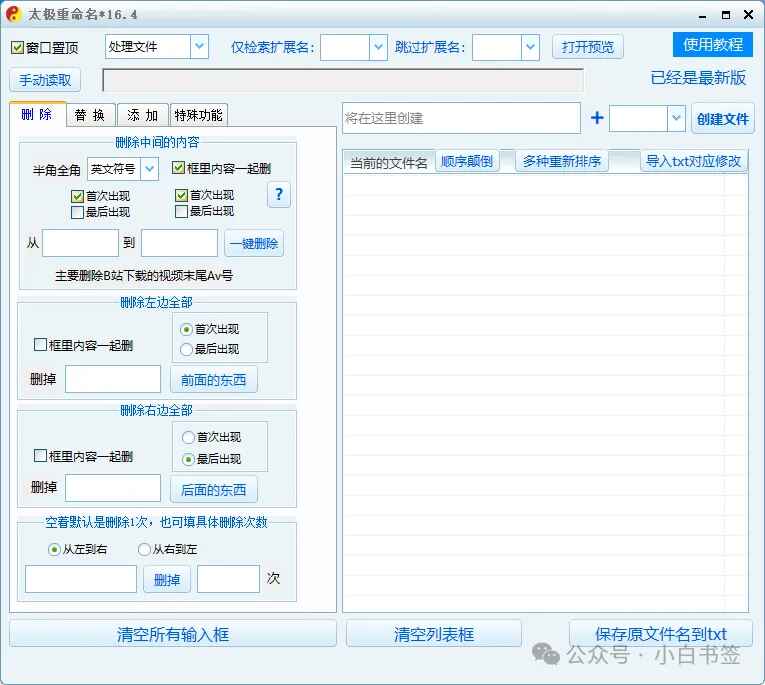Click the 前面的东西 button
The width and height of the screenshot is (765, 685).
pyautogui.click(x=214, y=380)
